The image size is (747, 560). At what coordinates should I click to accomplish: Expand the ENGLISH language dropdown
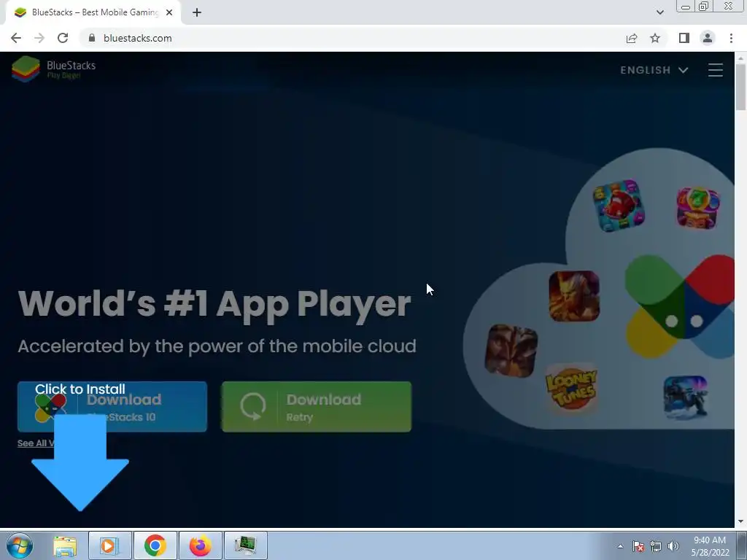[x=654, y=70]
